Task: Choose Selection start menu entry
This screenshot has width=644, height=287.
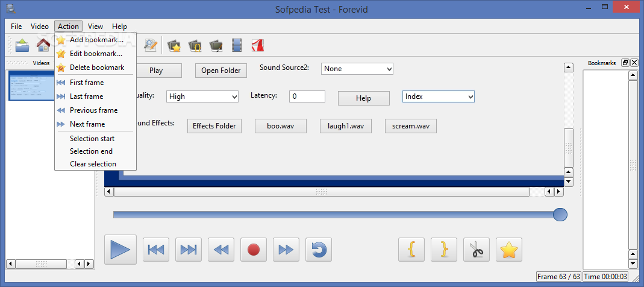Action: coord(95,139)
